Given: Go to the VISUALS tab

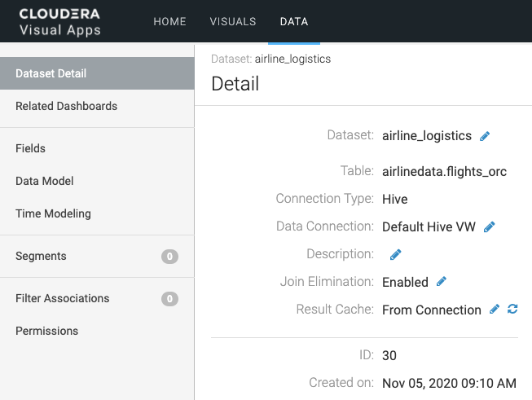Looking at the screenshot, I should (x=233, y=22).
